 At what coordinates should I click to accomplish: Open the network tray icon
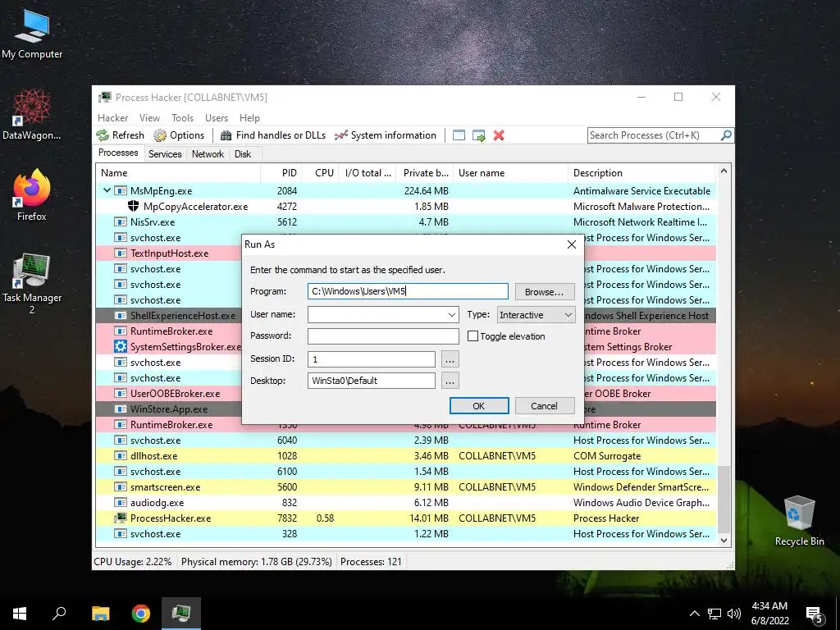pos(714,614)
